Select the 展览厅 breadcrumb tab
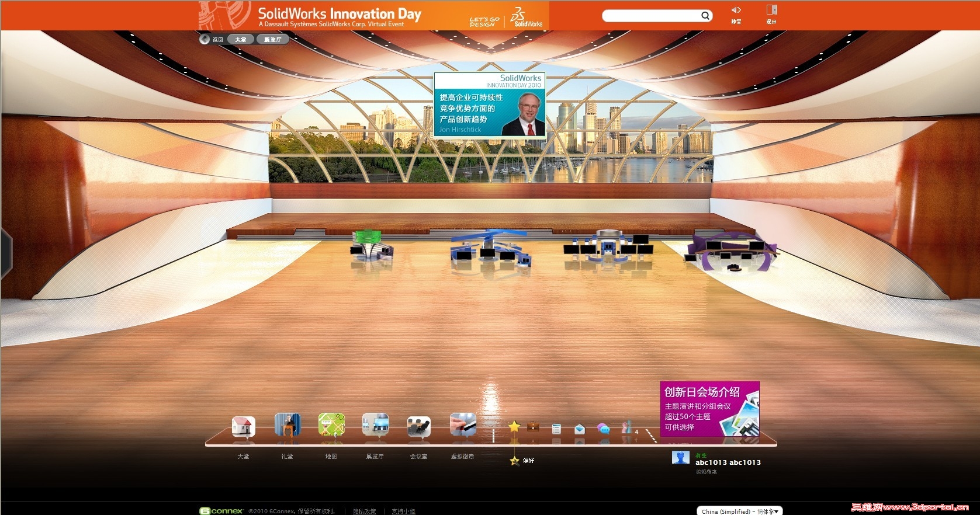 click(x=272, y=40)
